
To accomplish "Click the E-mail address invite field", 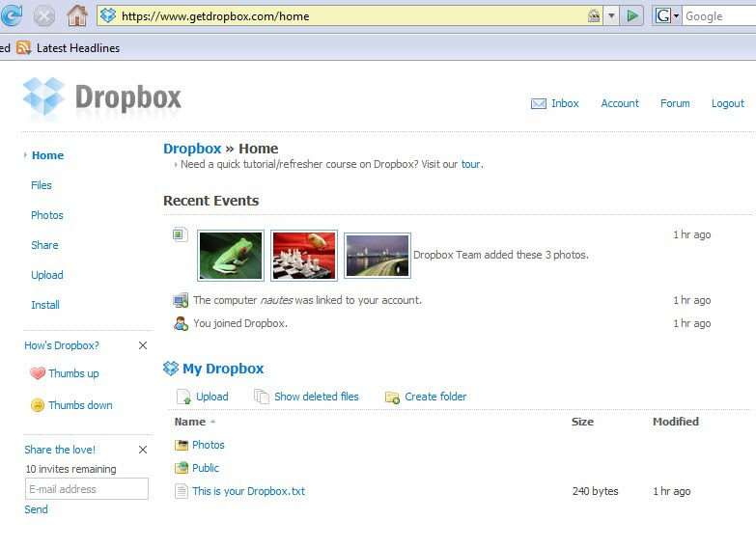I will click(x=87, y=489).
